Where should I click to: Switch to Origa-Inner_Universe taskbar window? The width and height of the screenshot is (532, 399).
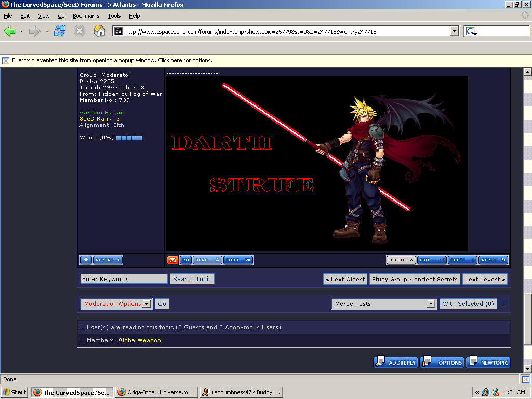click(156, 392)
